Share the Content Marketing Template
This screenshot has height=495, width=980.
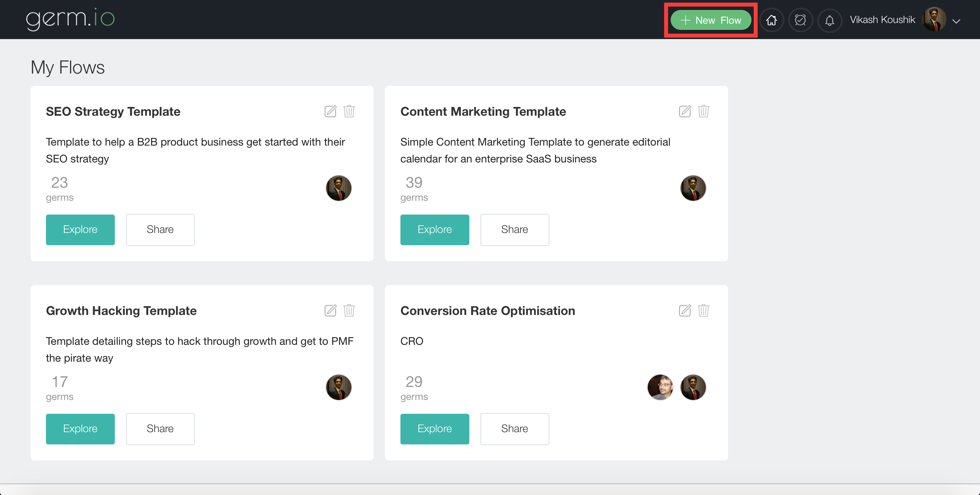514,229
